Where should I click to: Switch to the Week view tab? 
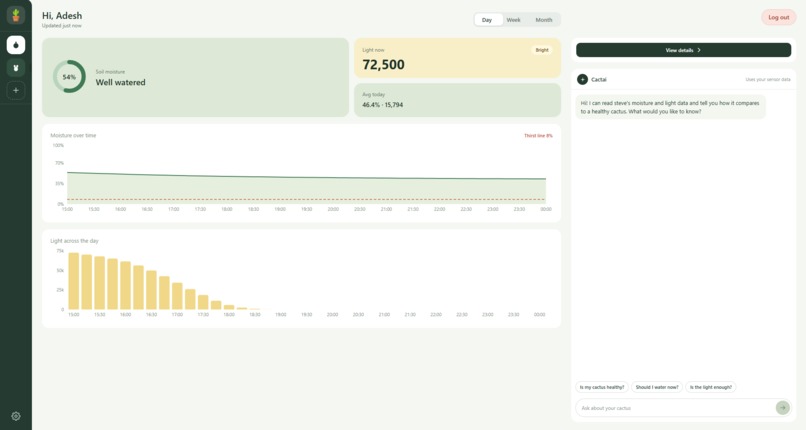514,20
